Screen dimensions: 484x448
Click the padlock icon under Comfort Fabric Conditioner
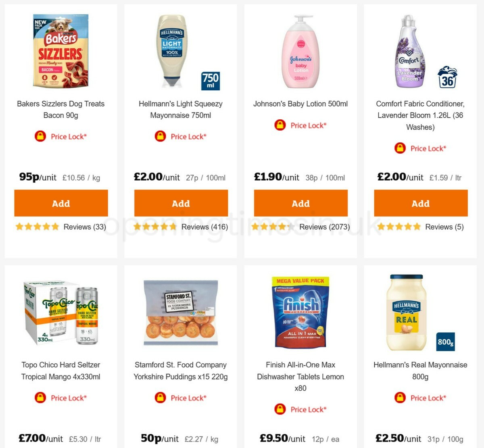(x=399, y=148)
